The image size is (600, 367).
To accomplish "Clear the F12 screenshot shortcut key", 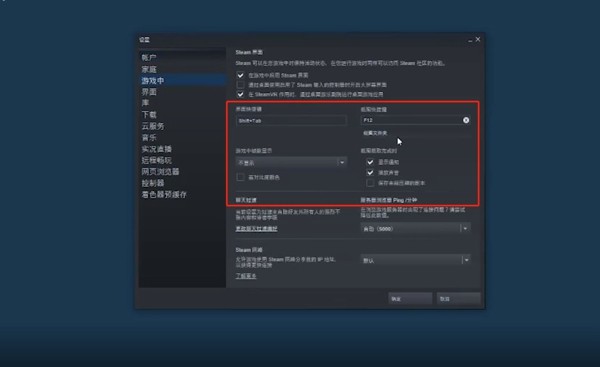I will pyautogui.click(x=466, y=120).
